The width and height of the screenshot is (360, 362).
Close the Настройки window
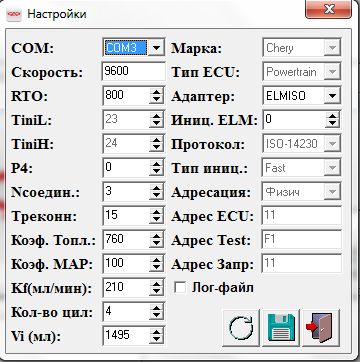pos(328,9)
